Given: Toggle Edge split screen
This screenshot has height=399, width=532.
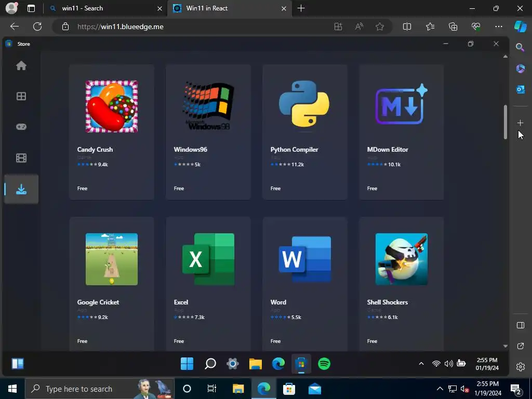Looking at the screenshot, I should [x=407, y=26].
